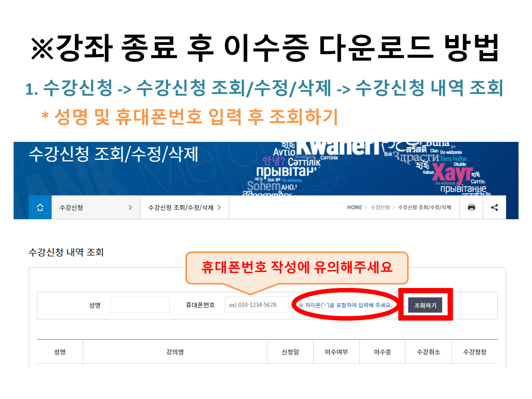Expand the 수강신청 조회/수정/삭제 submenu dropdown
This screenshot has width=532, height=399.
tap(184, 207)
